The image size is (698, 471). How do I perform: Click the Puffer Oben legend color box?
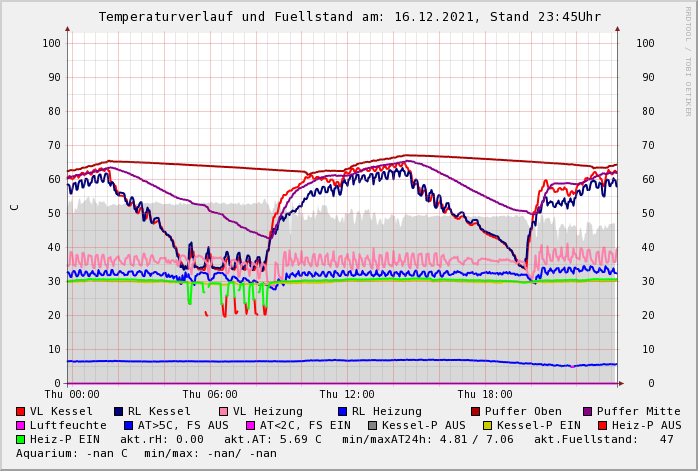pyautogui.click(x=476, y=411)
